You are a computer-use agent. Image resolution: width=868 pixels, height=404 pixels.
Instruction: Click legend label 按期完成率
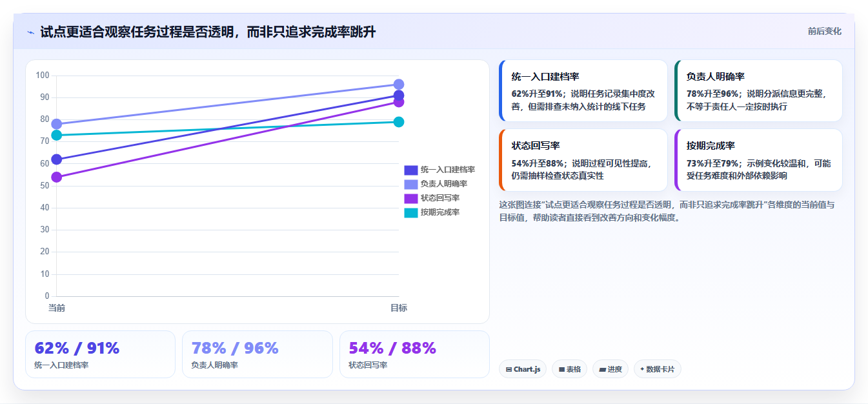(x=440, y=212)
